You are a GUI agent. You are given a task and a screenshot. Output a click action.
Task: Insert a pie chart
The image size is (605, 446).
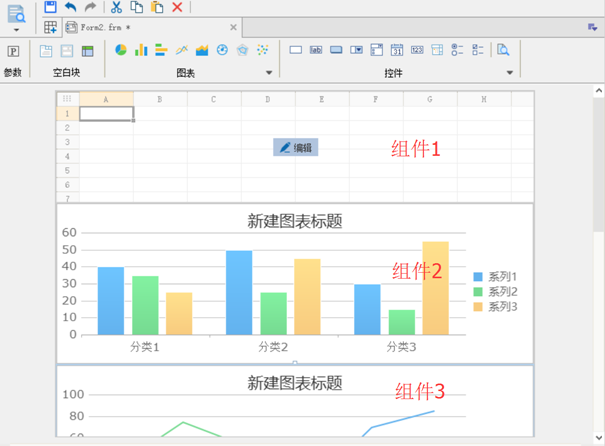121,50
